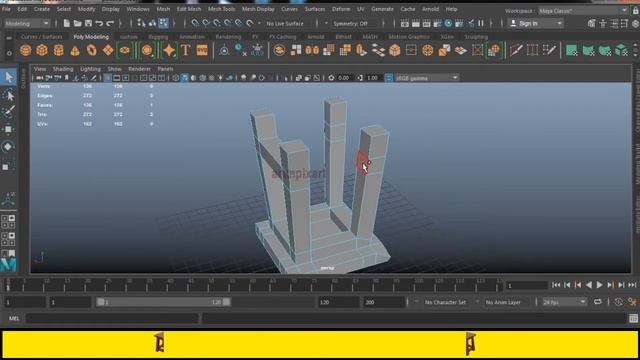The height and width of the screenshot is (360, 640).
Task: Click the Type text tool shelf icon
Action: (185, 51)
